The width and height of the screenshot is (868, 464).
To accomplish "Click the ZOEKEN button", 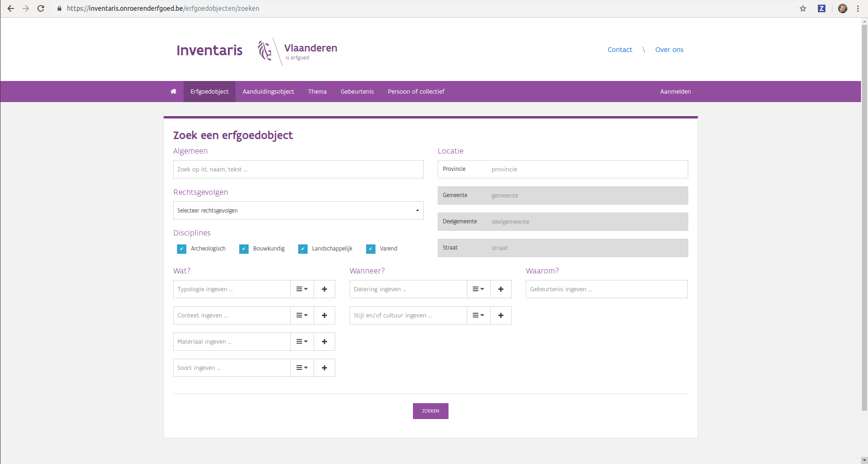I will [431, 411].
